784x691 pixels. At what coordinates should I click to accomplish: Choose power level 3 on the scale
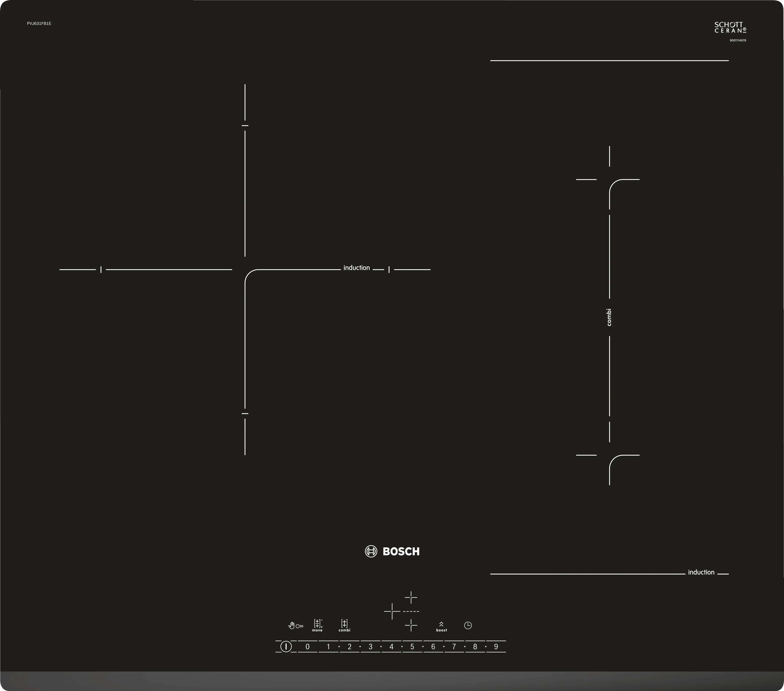click(370, 647)
